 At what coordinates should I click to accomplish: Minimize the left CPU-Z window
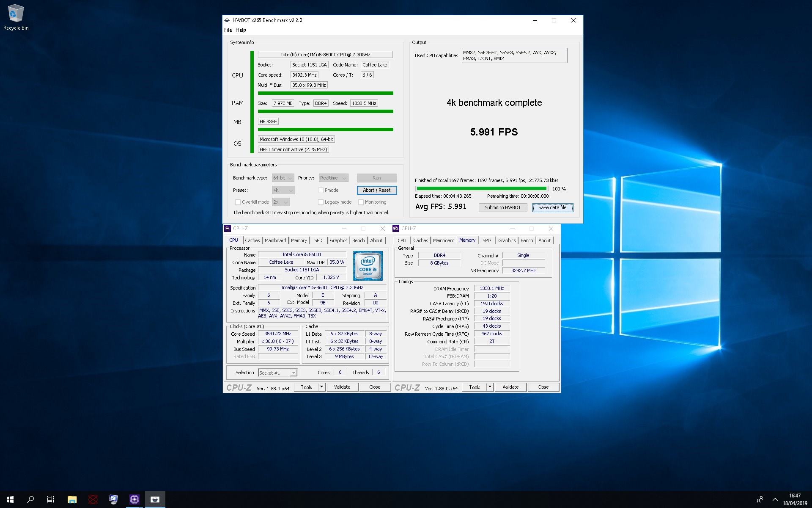coord(344,229)
